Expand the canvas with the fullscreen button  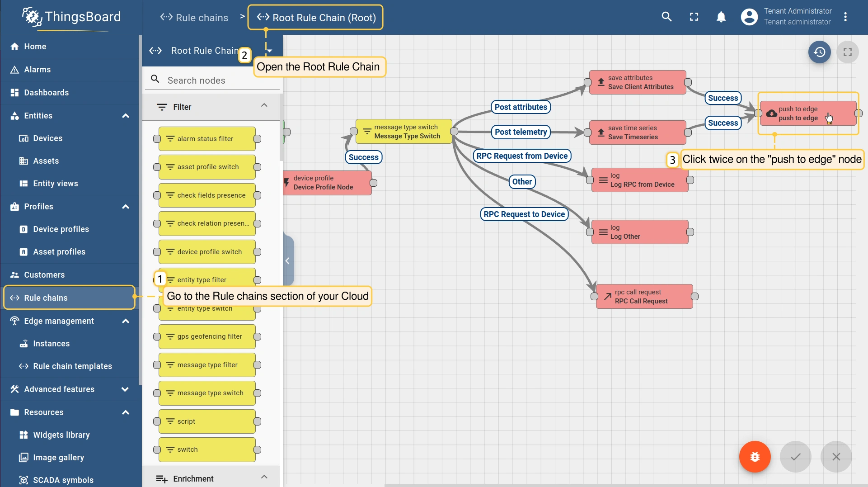click(x=848, y=52)
